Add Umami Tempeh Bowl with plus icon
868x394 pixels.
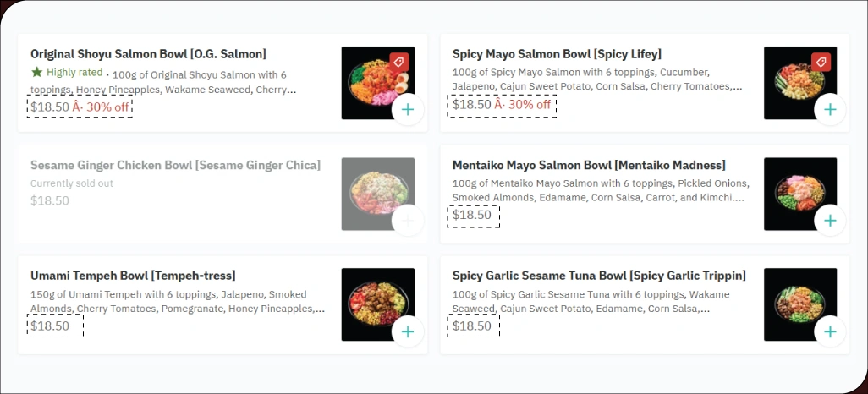pos(408,331)
